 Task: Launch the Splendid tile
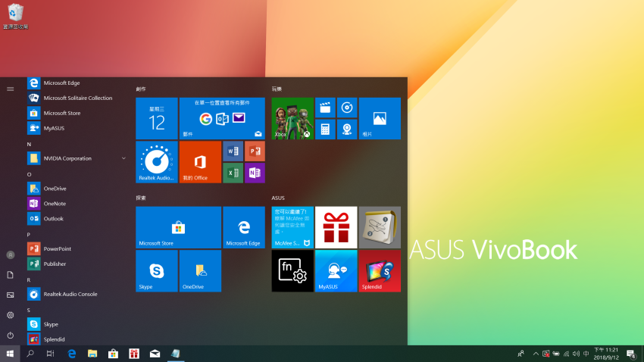pos(380,271)
